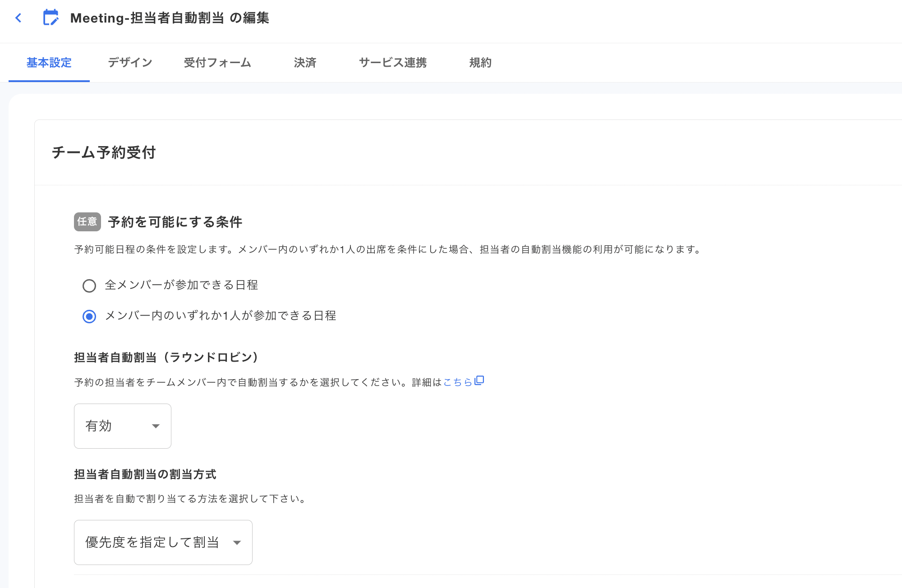This screenshot has width=902, height=588.
Task: Go back using the left chevron arrow
Action: 18,18
